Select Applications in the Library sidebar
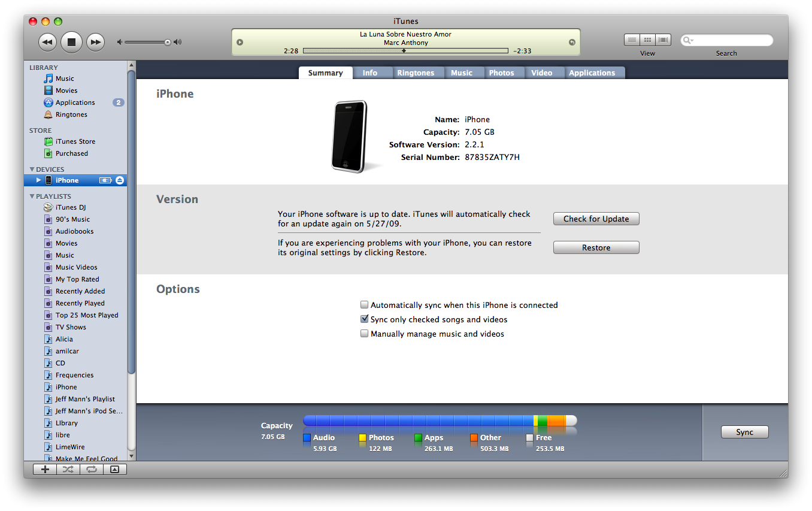 [x=75, y=102]
